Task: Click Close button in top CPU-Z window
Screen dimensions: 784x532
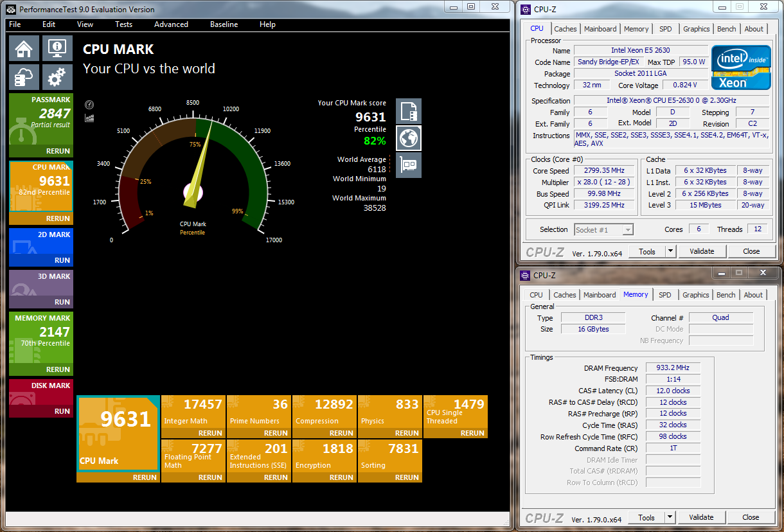Action: pyautogui.click(x=751, y=251)
